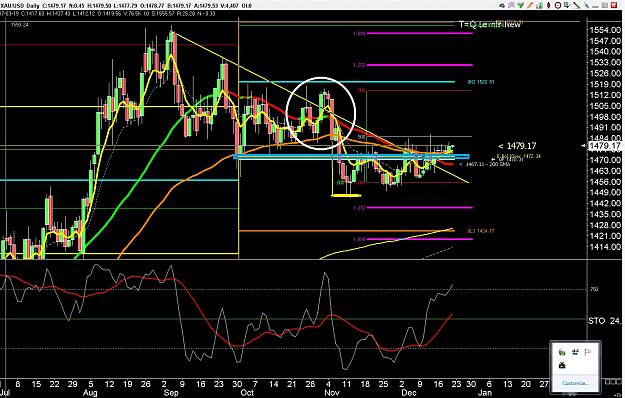Viewport: 625px width, 398px height.
Task: Click the 'T=Q Levels New' label
Action: [489, 24]
